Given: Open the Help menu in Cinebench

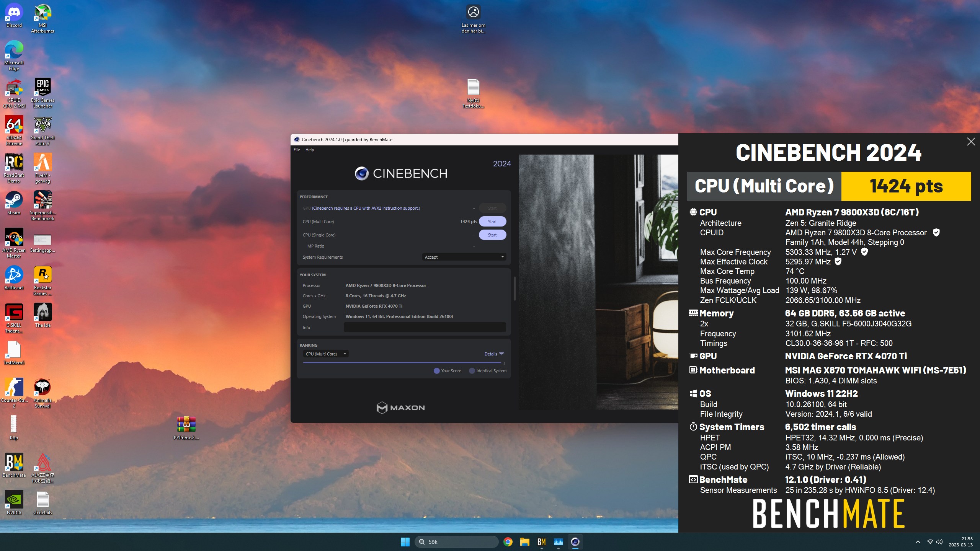Looking at the screenshot, I should pyautogui.click(x=310, y=150).
